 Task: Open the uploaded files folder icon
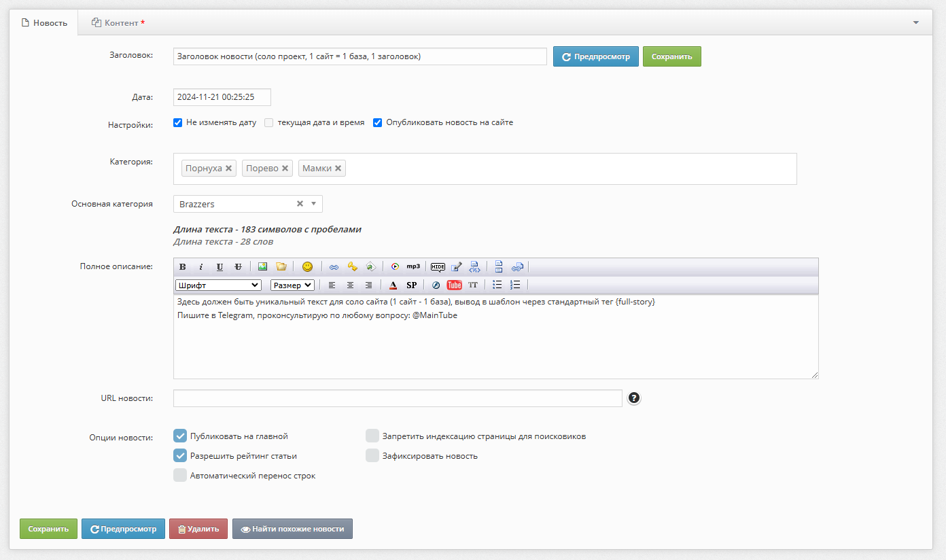point(281,266)
